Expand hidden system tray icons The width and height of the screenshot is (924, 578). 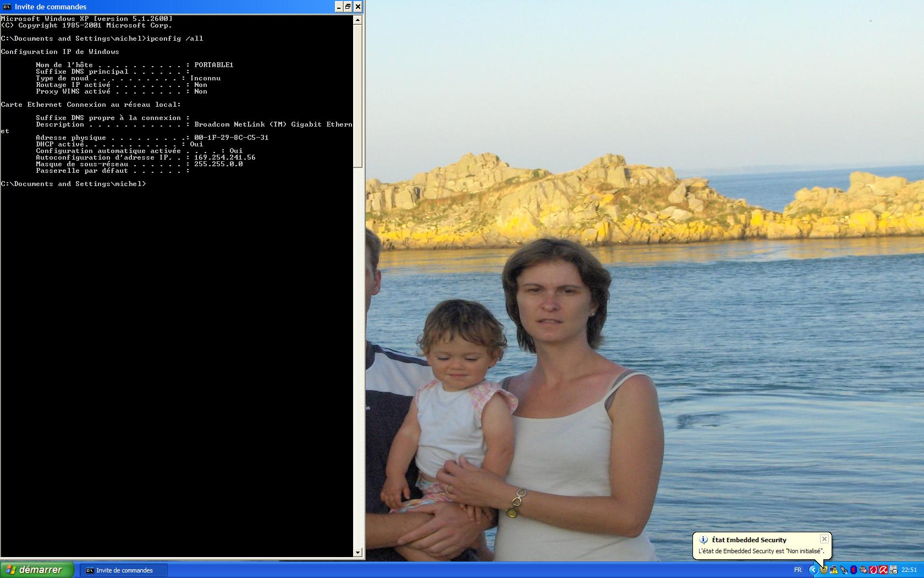click(813, 570)
